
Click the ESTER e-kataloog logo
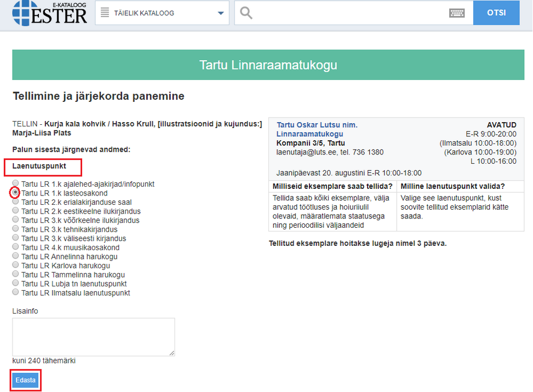point(50,14)
